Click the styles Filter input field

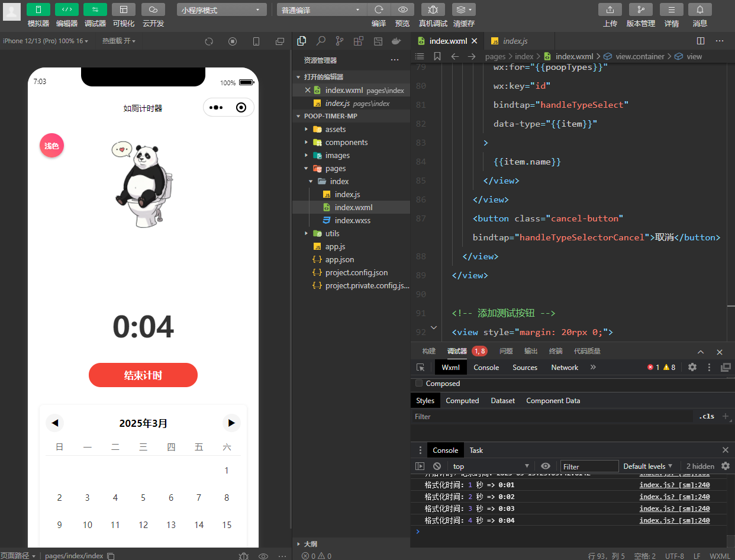point(552,417)
